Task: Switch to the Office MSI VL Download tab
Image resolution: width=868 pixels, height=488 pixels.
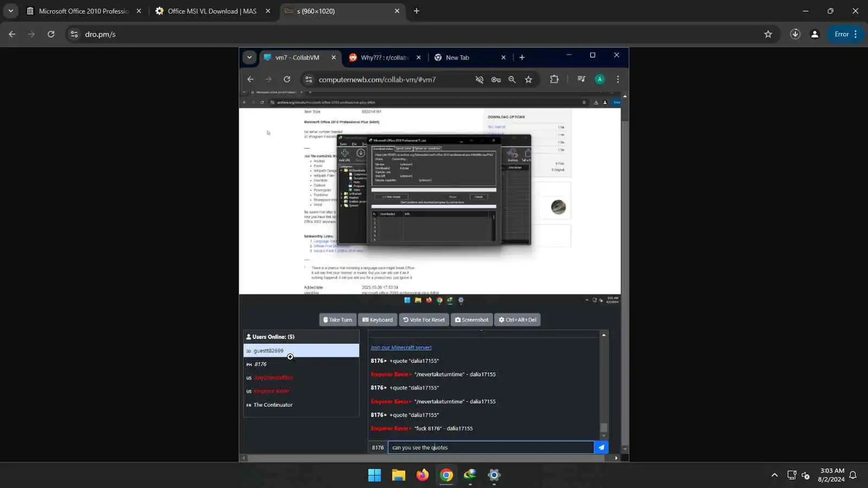Action: pyautogui.click(x=212, y=11)
